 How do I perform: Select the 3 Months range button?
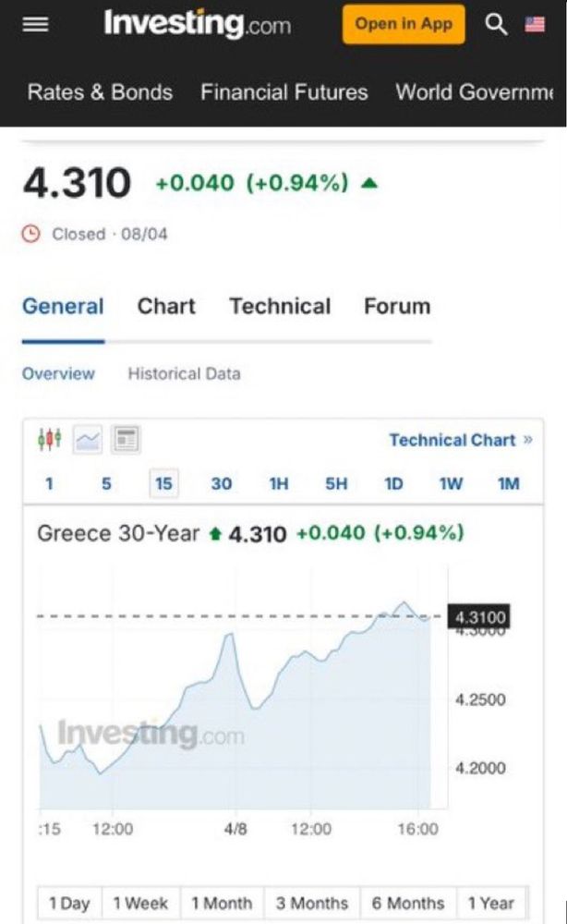tap(312, 903)
